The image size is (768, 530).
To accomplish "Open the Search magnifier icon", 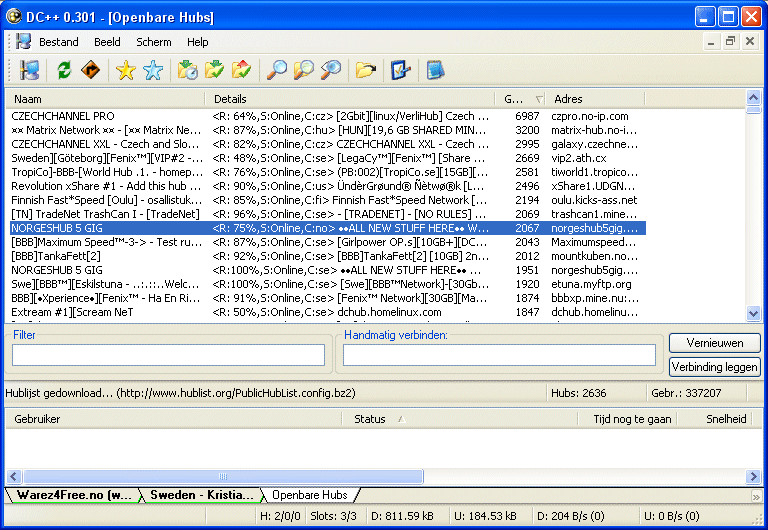I will pyautogui.click(x=277, y=71).
